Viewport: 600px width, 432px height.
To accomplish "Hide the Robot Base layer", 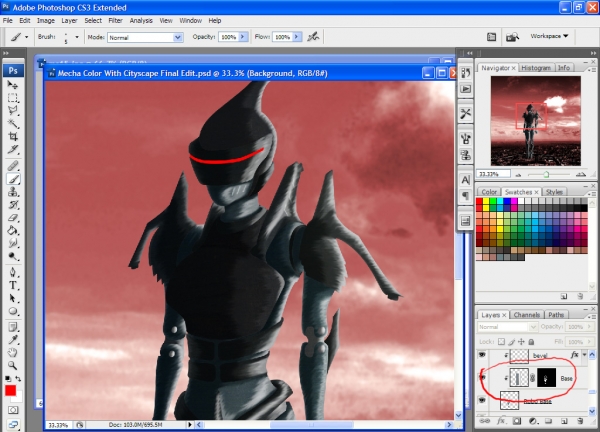I will (x=482, y=400).
